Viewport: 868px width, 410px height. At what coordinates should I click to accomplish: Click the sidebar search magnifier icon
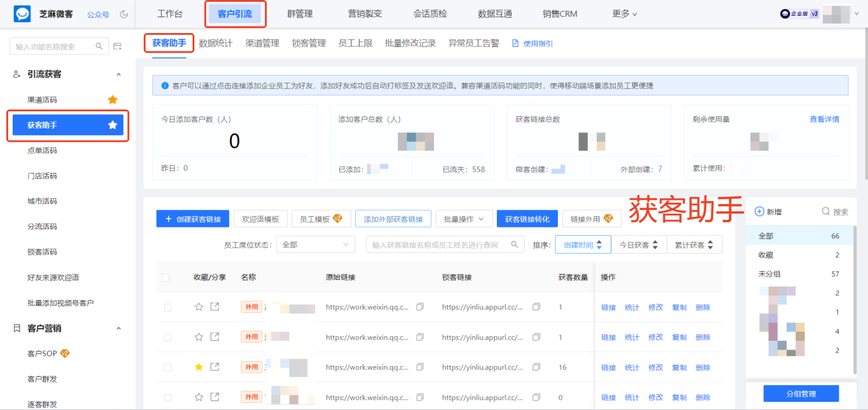[98, 46]
